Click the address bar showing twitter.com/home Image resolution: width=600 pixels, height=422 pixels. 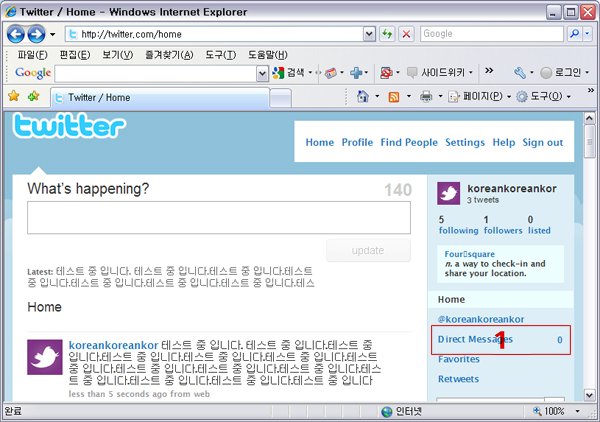click(214, 34)
